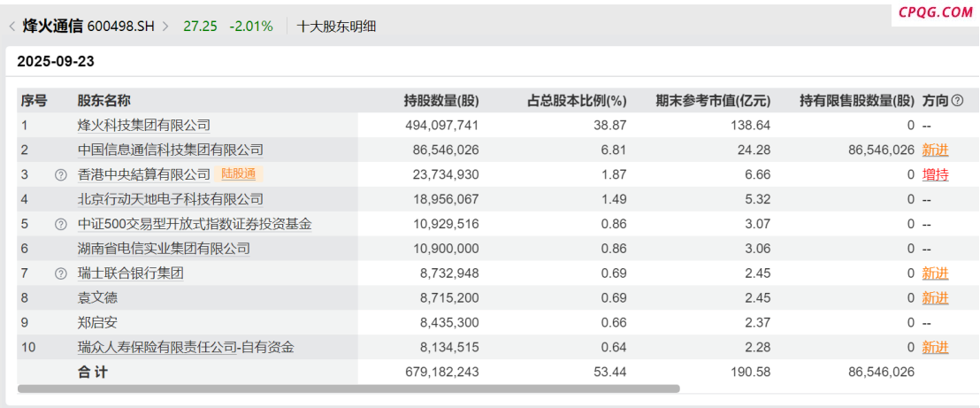The width and height of the screenshot is (980, 408).
Task: Click previous stock left chevron arrow
Action: click(11, 27)
